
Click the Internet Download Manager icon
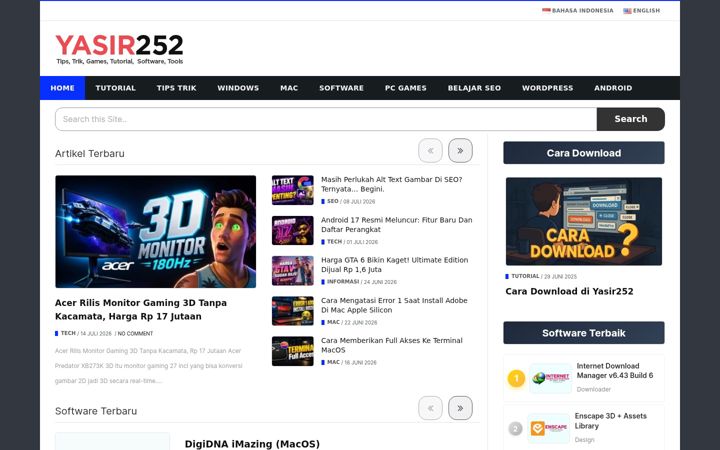tap(551, 378)
